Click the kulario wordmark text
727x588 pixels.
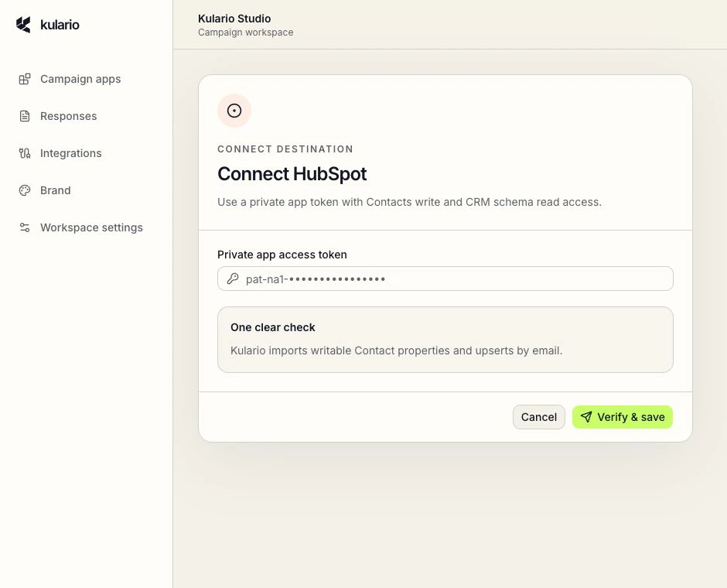click(x=60, y=25)
